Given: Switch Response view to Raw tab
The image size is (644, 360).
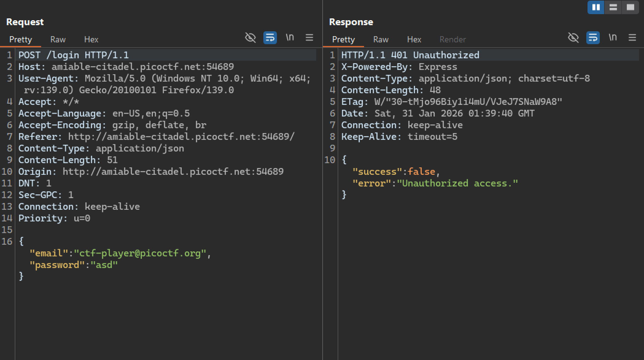Looking at the screenshot, I should click(381, 40).
